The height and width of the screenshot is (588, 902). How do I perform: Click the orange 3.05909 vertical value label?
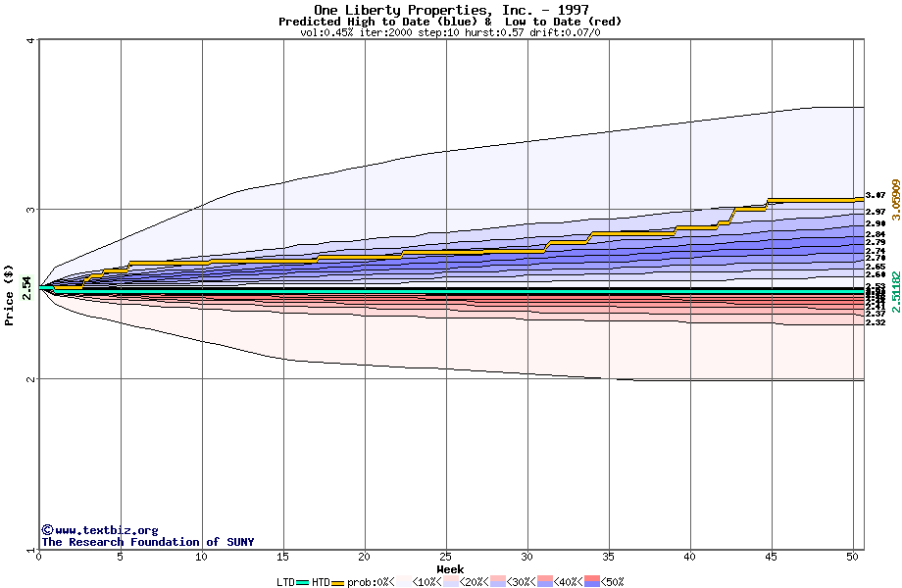894,206
